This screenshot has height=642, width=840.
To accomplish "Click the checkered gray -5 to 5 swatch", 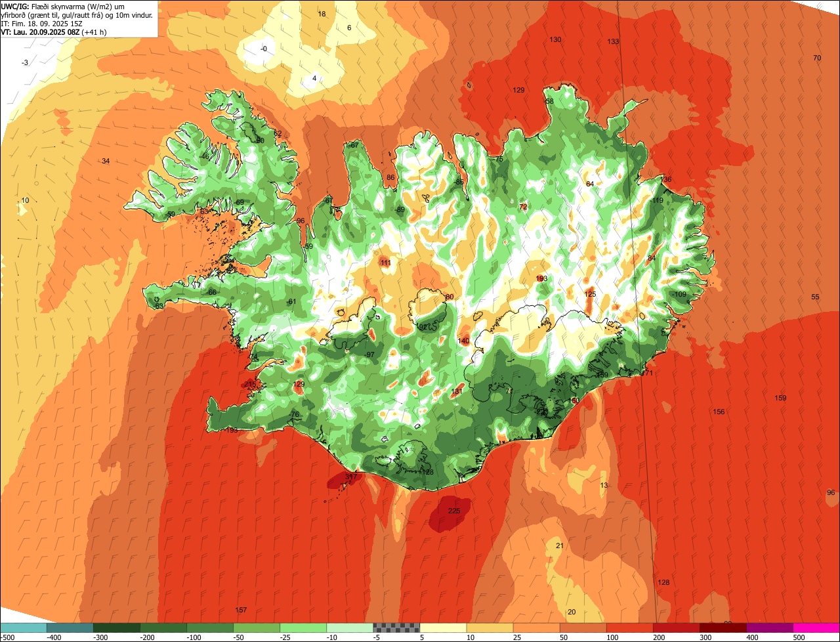I will (x=396, y=628).
